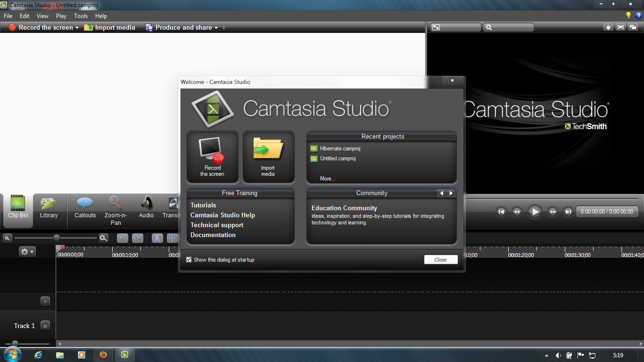644x362 pixels.
Task: Expand the Record the screen dropdown arrow
Action: pos(77,28)
